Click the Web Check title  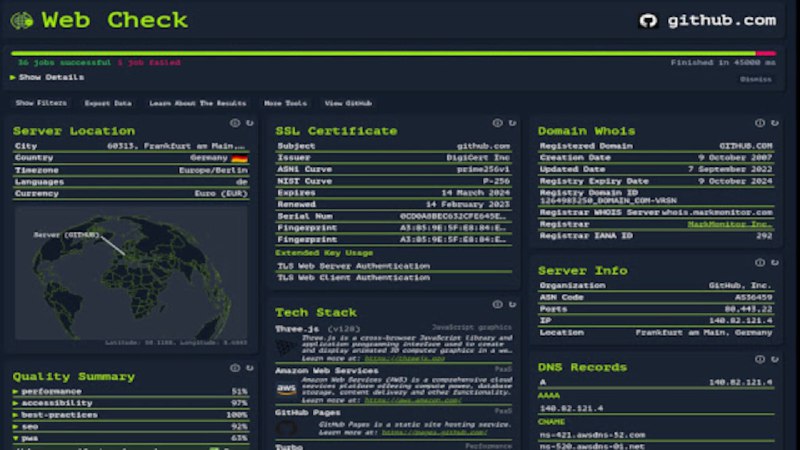coord(115,20)
